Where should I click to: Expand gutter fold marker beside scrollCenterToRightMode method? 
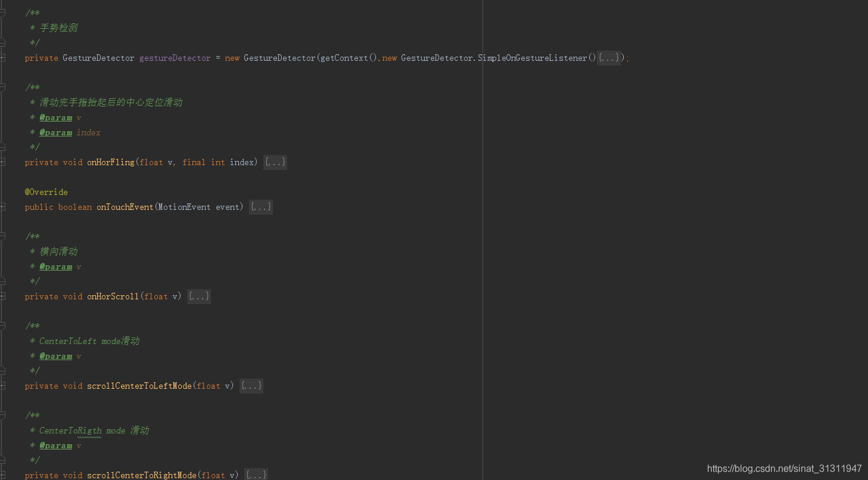coord(2,475)
